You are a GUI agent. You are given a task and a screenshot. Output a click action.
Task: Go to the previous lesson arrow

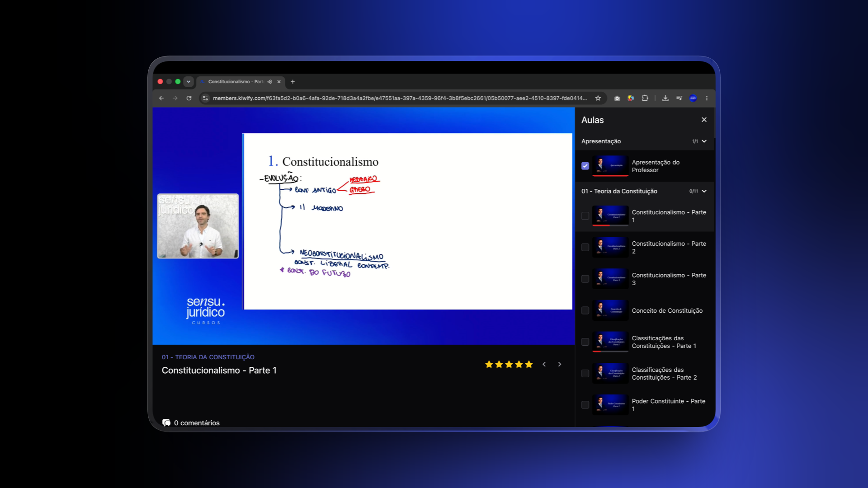pos(544,364)
